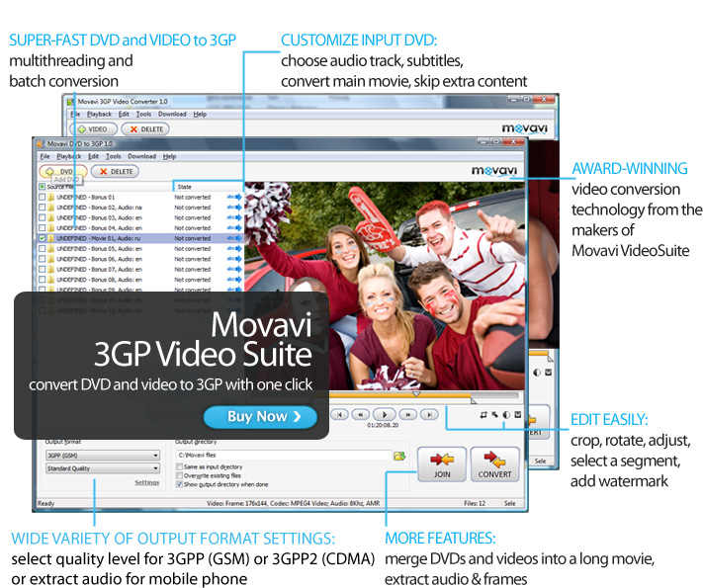Open the Standard Quality dropdown
703x588 pixels.
point(103,468)
